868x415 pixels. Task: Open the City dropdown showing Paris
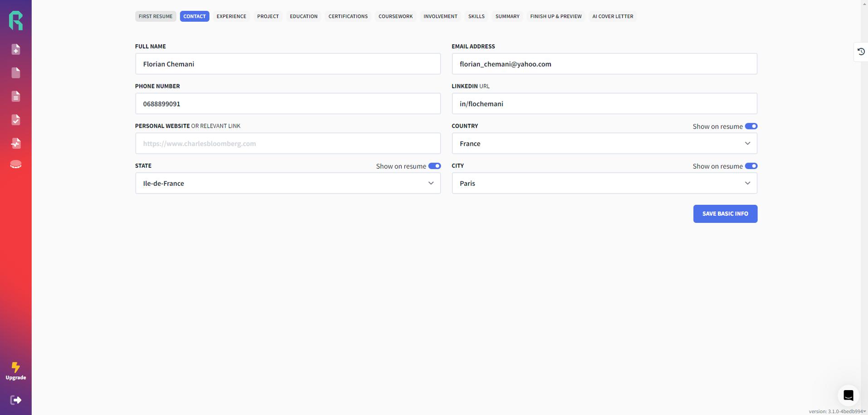tap(604, 183)
